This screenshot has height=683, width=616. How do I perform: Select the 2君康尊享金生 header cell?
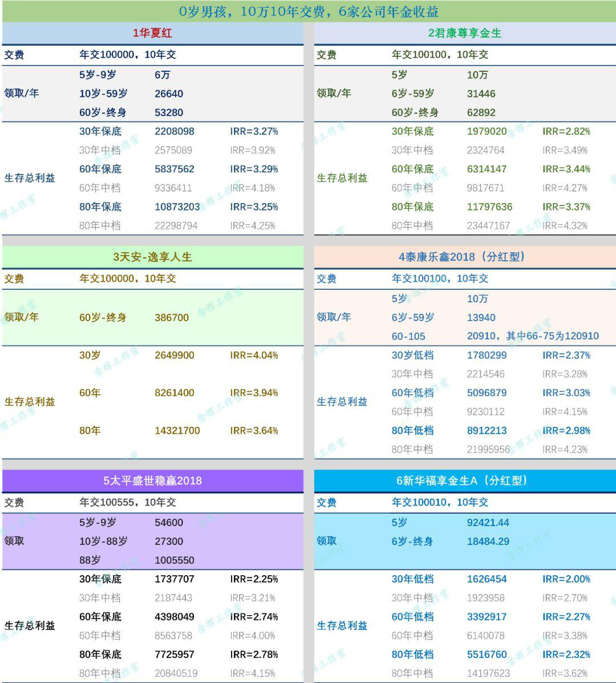(x=464, y=33)
